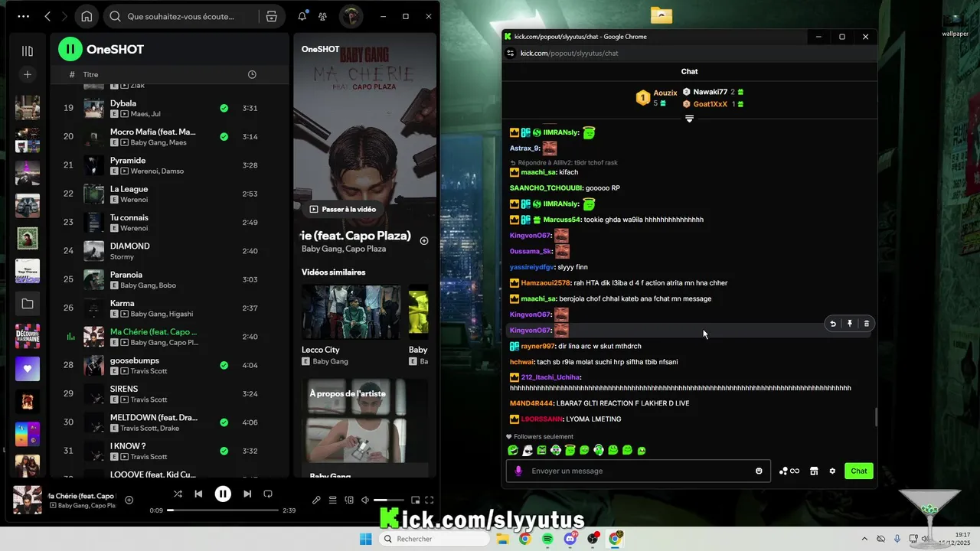
Task: Adjust the Spotify volume slider
Action: point(389,500)
